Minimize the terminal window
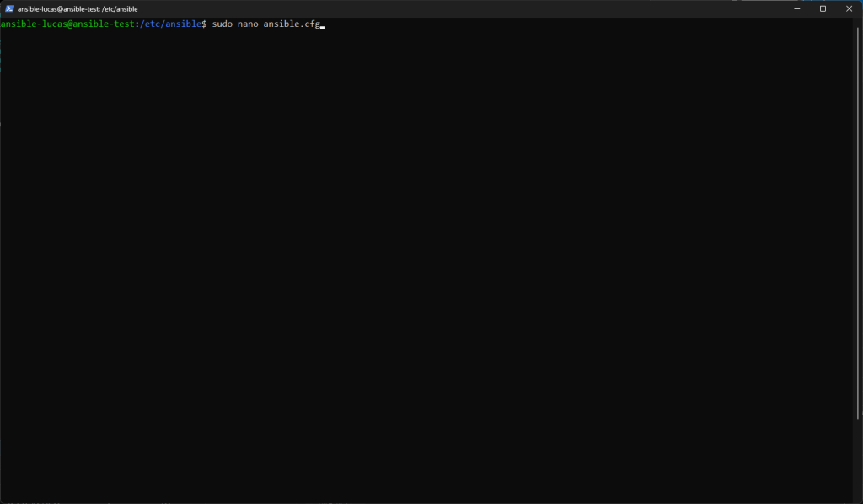The image size is (863, 504). pos(796,8)
